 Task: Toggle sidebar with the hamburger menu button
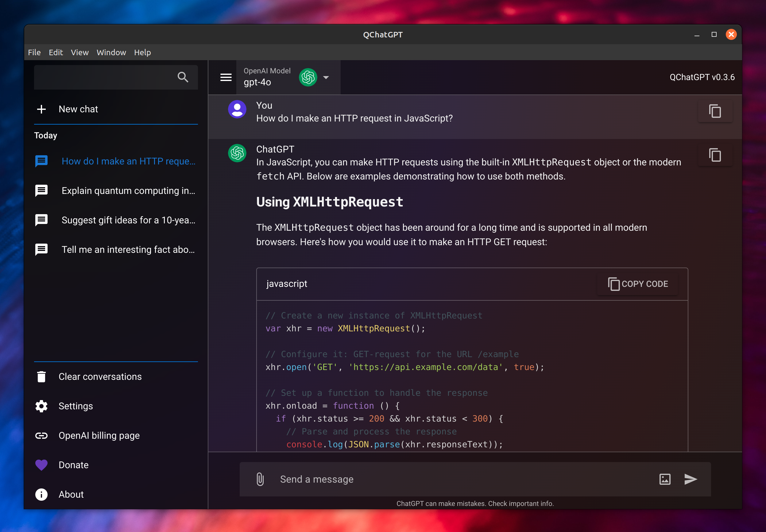tap(226, 77)
